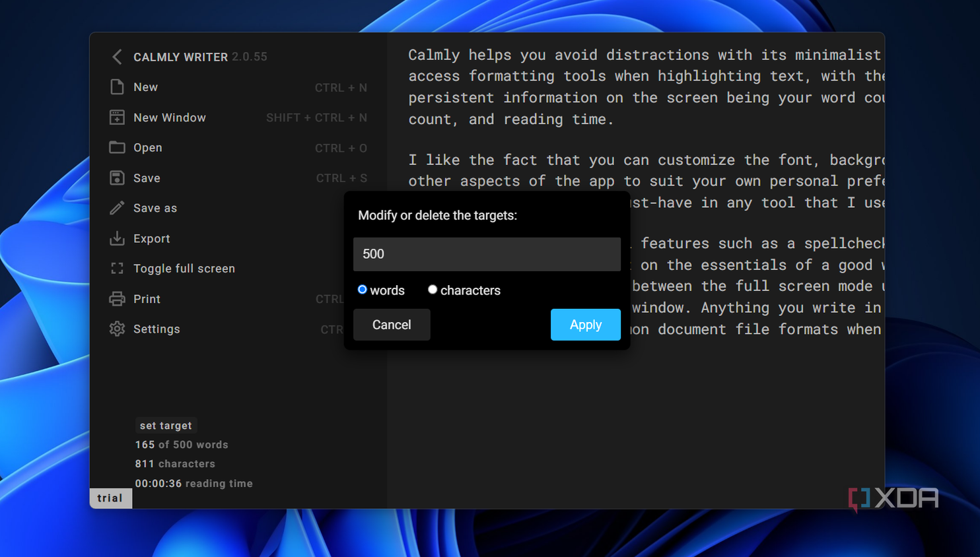Click the '811 characters' counter
This screenshot has height=557, width=980.
[x=175, y=464]
